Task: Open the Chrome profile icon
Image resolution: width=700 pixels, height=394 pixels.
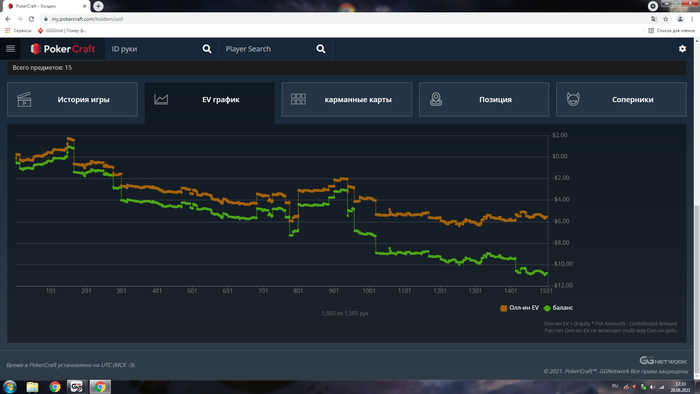Action: pos(680,19)
